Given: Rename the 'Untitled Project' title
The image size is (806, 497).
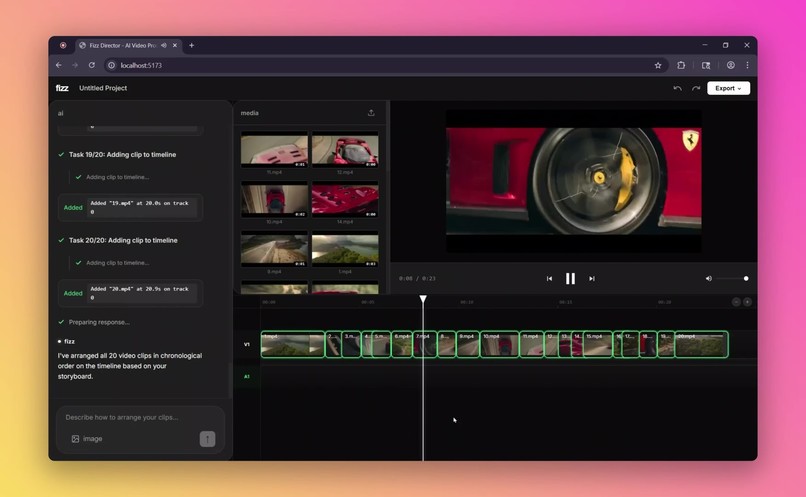Looking at the screenshot, I should (x=103, y=88).
